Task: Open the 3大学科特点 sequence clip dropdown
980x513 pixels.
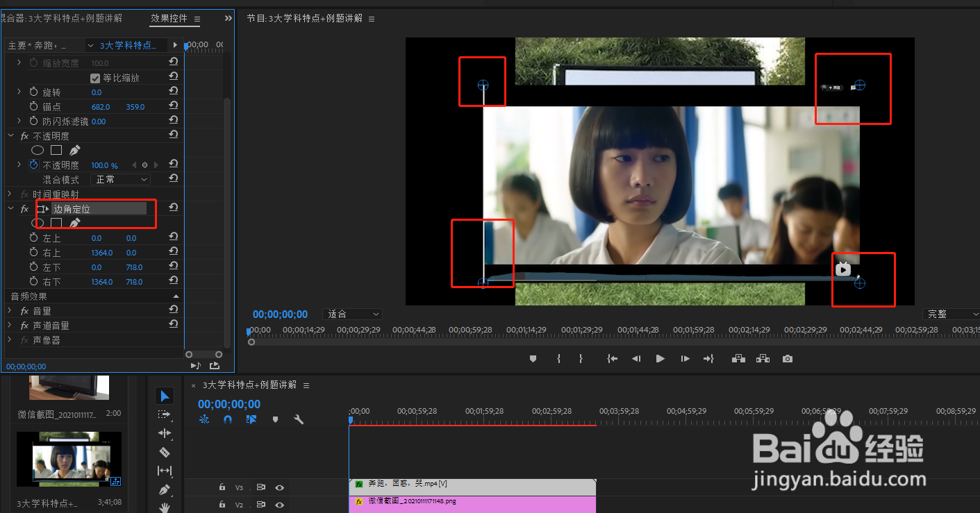Action: point(90,45)
